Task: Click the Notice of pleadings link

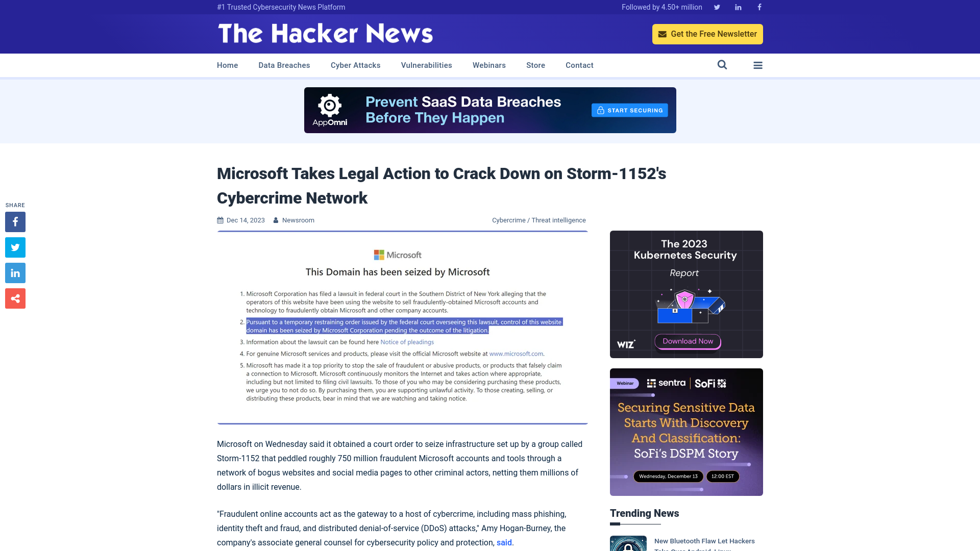Action: (406, 342)
